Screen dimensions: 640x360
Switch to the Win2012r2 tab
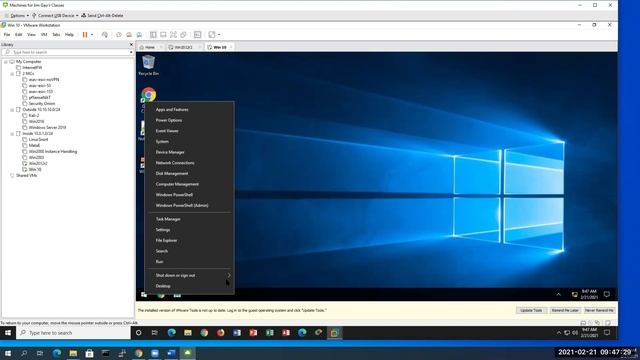[x=183, y=47]
